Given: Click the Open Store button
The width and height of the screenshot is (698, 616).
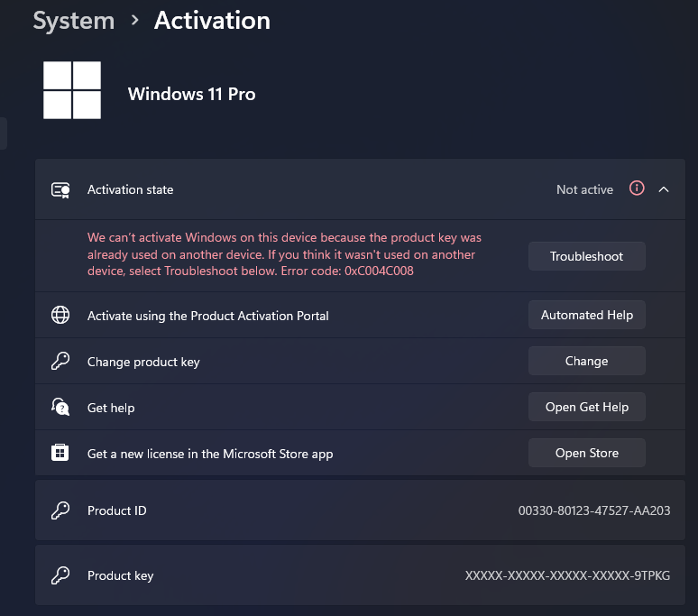Looking at the screenshot, I should tap(587, 453).
